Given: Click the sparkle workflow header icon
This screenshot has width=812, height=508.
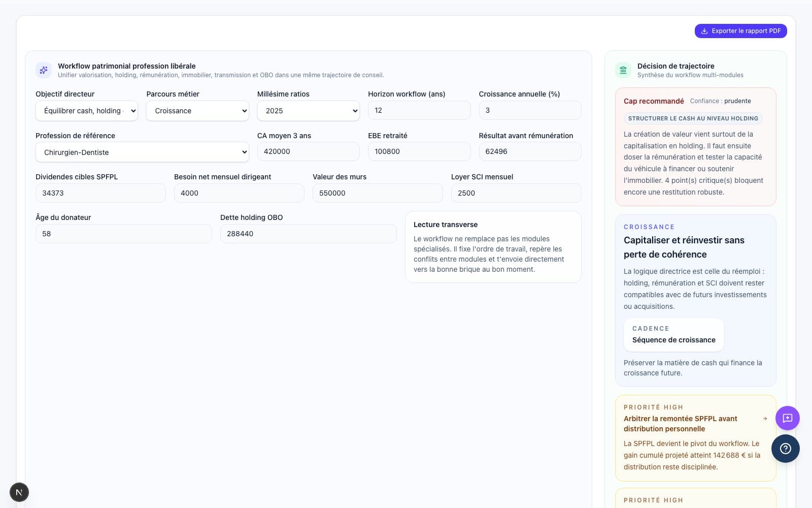Looking at the screenshot, I should 43,70.
